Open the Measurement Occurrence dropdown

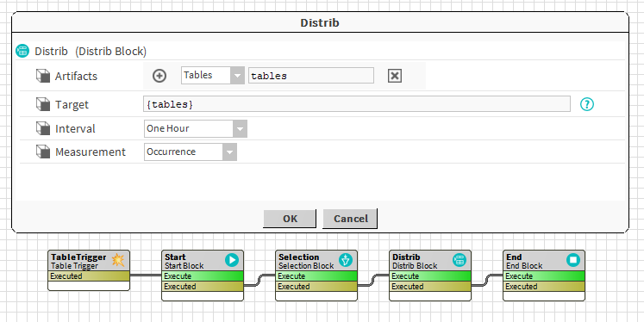click(x=191, y=152)
